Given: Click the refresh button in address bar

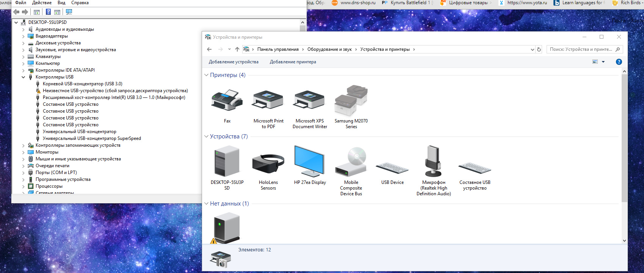Looking at the screenshot, I should coord(539,49).
